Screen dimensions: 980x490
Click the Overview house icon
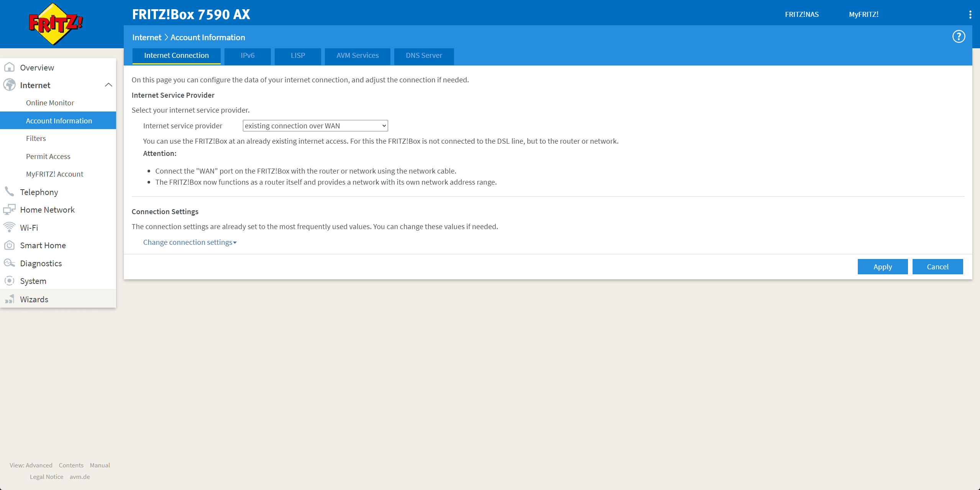coord(9,67)
